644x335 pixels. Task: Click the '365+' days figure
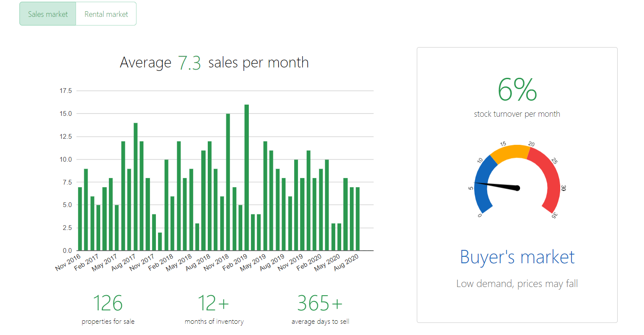320,303
